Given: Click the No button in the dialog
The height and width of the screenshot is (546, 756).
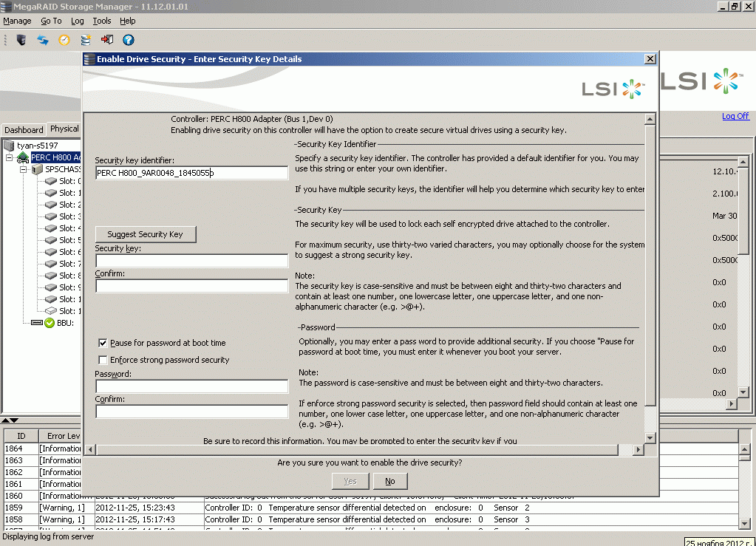Looking at the screenshot, I should coord(390,481).
